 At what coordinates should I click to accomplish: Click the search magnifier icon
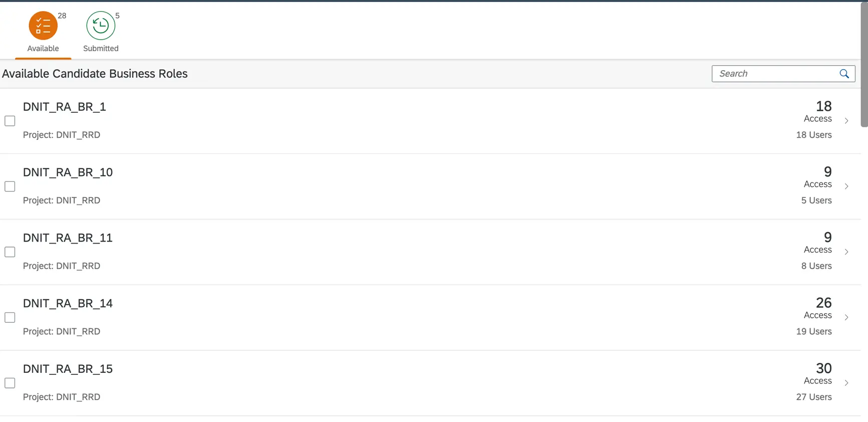[844, 74]
